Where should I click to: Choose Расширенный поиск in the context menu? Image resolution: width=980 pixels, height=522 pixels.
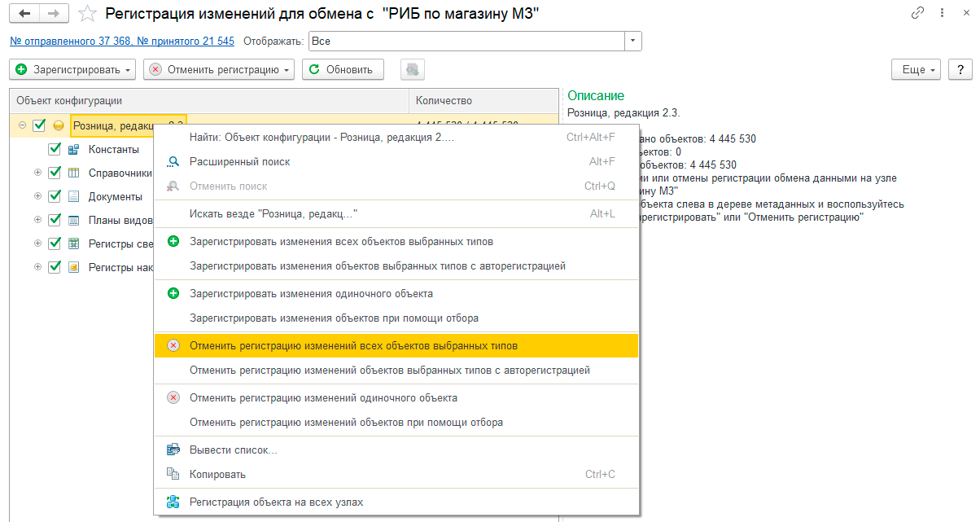(396, 161)
